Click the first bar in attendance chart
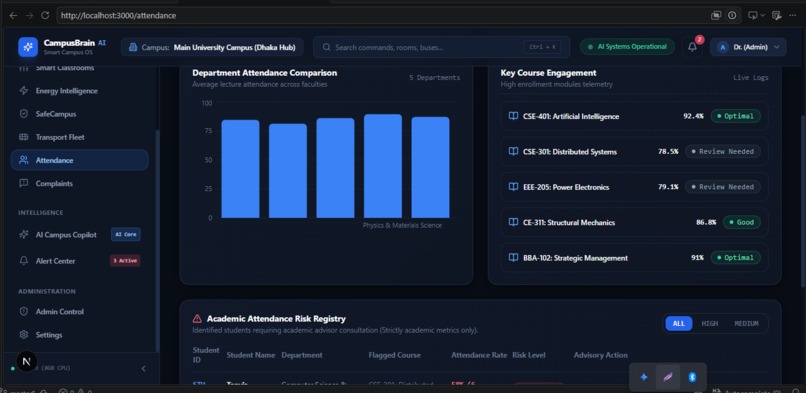 240,169
